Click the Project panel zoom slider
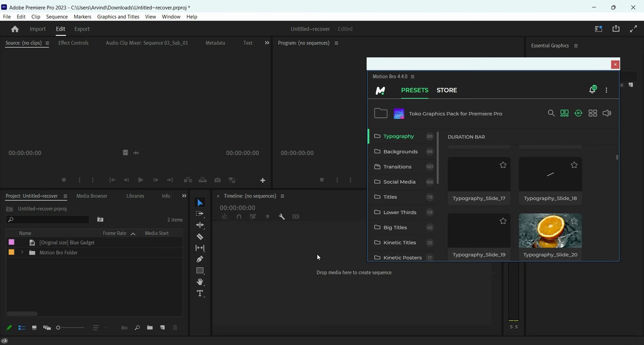 tap(58, 328)
